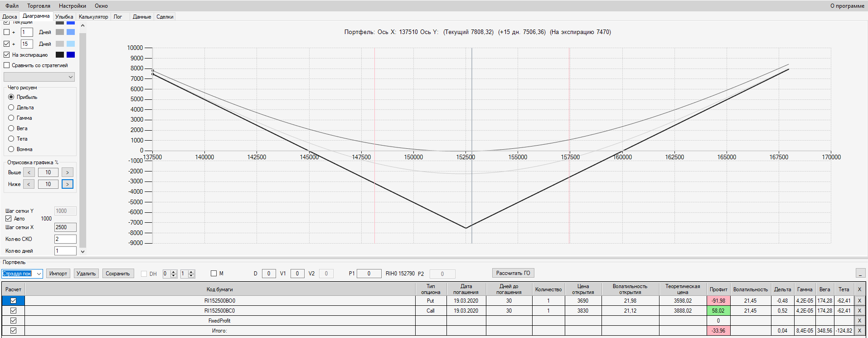The width and height of the screenshot is (868, 338).
Task: Click the Сохранить button
Action: (118, 274)
